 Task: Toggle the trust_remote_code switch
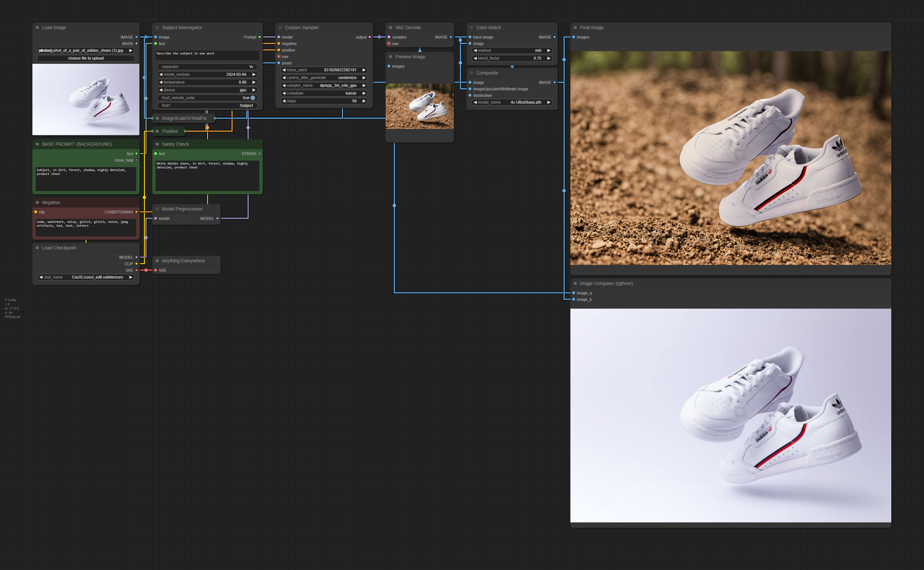253,97
